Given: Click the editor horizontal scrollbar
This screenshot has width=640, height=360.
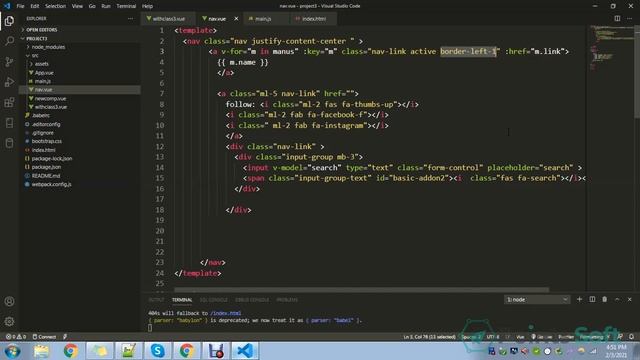Looking at the screenshot, I should [361, 290].
